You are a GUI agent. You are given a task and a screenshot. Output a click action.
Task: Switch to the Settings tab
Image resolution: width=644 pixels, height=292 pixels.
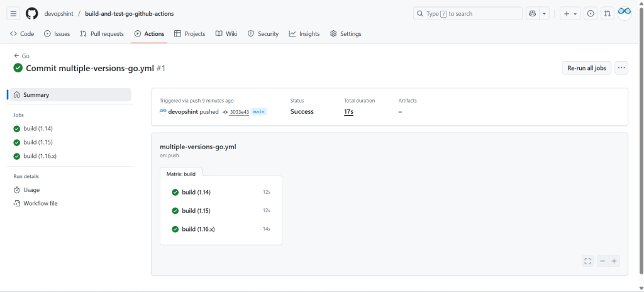(346, 34)
